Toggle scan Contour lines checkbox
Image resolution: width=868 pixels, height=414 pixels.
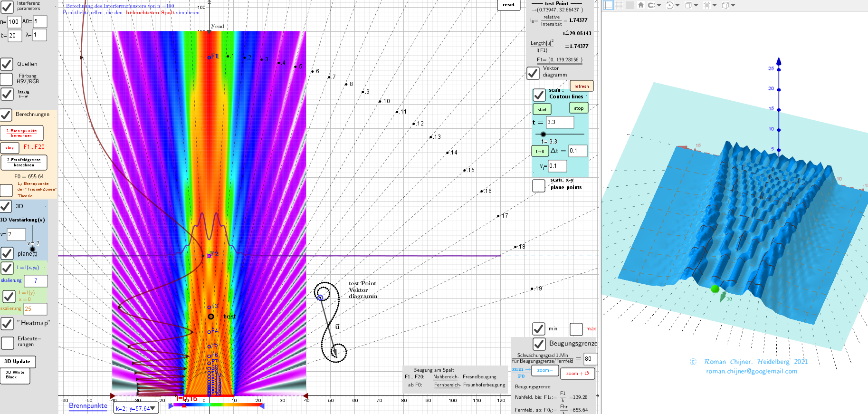pyautogui.click(x=539, y=95)
